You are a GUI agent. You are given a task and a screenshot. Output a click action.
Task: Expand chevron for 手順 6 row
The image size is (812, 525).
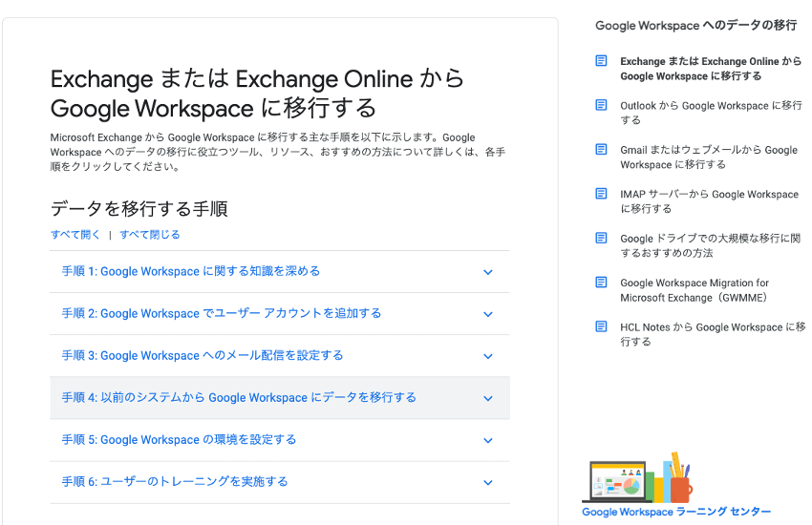click(488, 483)
